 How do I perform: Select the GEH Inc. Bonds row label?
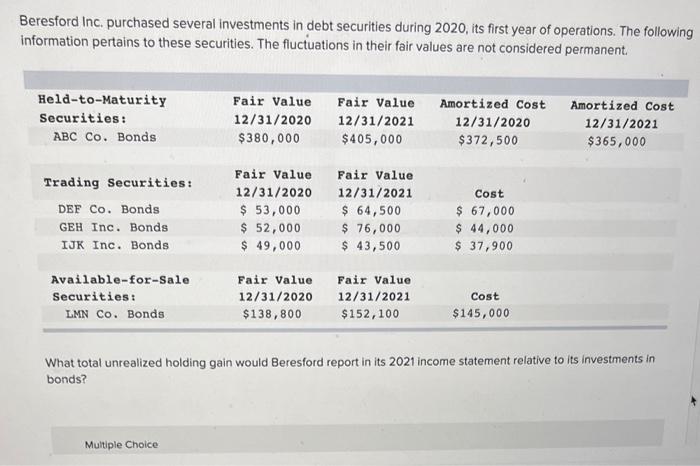tap(113, 227)
